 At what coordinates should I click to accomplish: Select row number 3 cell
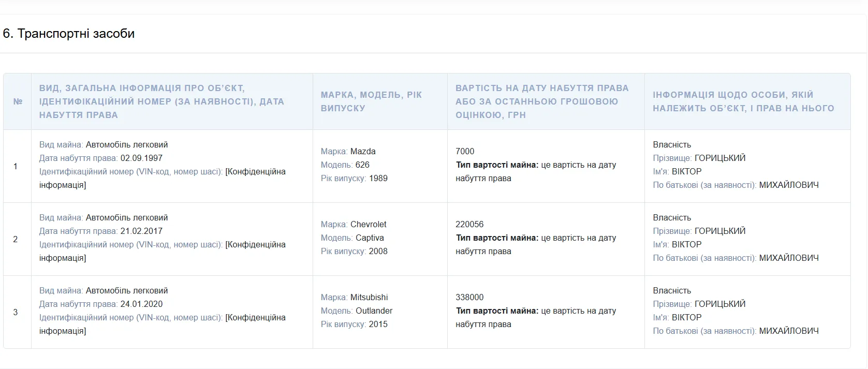tap(16, 312)
